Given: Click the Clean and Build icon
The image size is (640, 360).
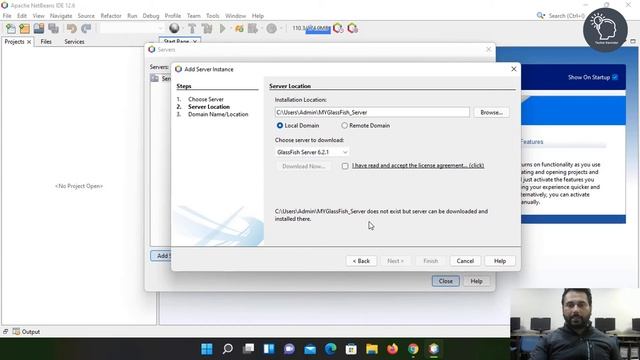Looking at the screenshot, I should [x=207, y=28].
